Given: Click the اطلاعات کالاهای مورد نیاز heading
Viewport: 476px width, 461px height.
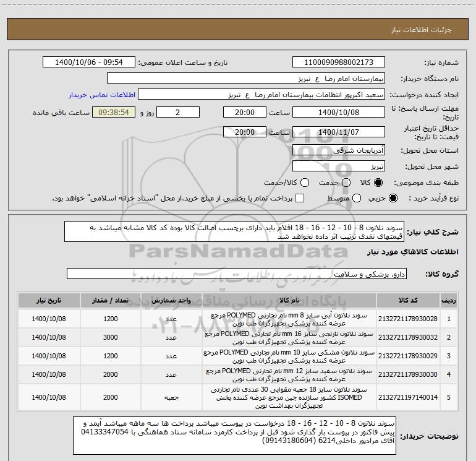Looking at the screenshot, I should 413,252.
